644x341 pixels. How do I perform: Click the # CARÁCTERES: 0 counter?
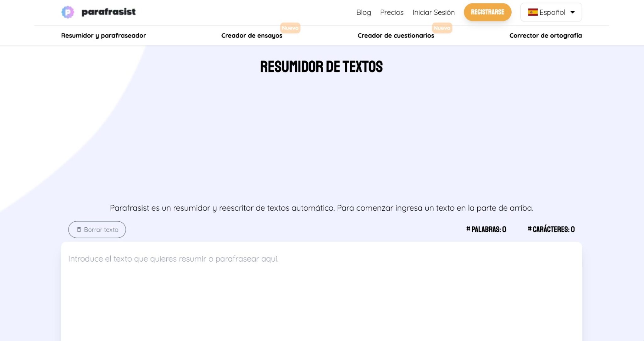(x=551, y=229)
